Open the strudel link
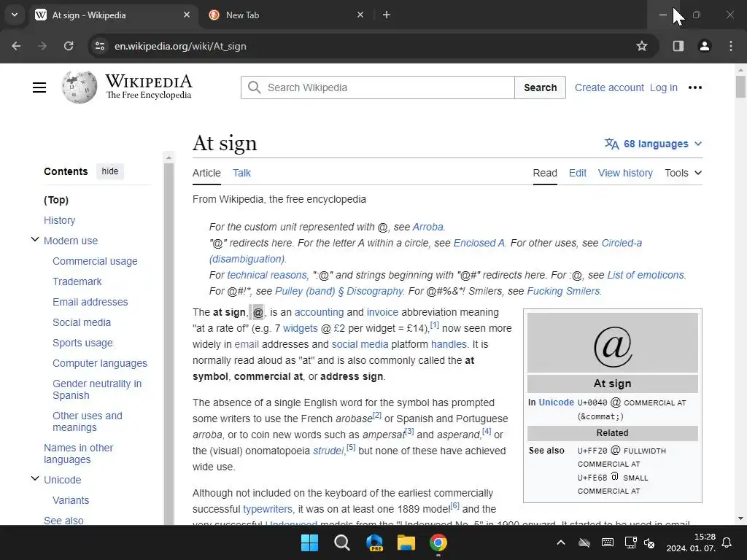The height and width of the screenshot is (560, 747). 328,451
